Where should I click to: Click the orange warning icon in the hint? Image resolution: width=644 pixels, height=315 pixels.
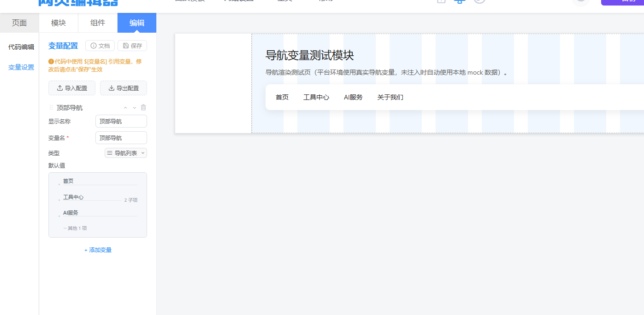51,61
